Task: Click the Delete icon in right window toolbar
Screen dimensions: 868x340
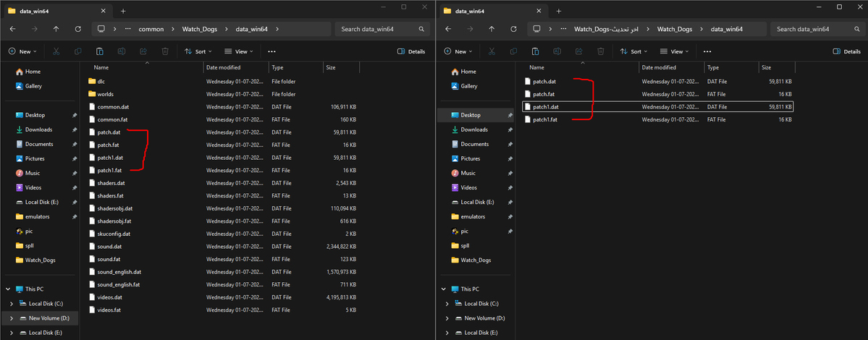Action: point(601,51)
